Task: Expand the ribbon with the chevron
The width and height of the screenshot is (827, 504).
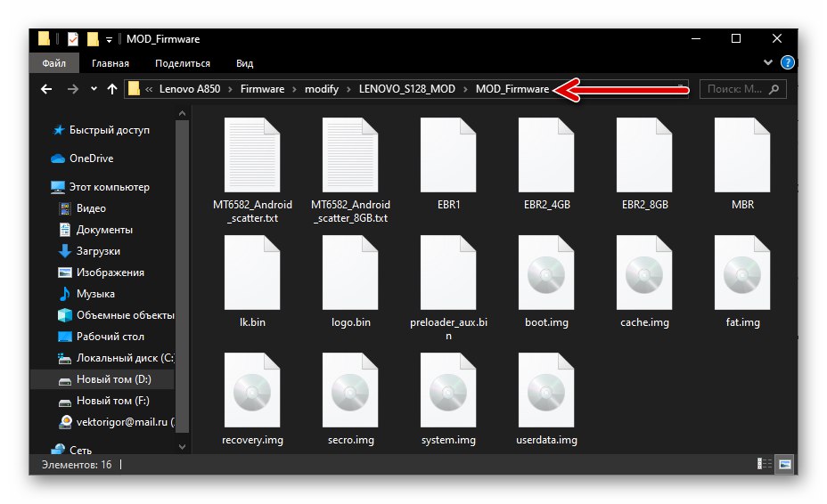Action: tap(768, 62)
